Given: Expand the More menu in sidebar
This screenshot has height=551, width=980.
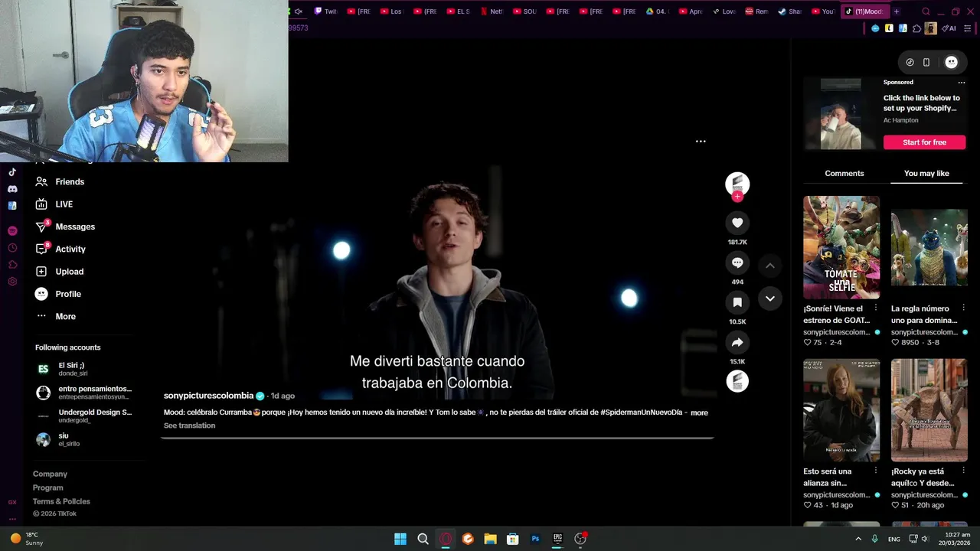Looking at the screenshot, I should [56, 316].
